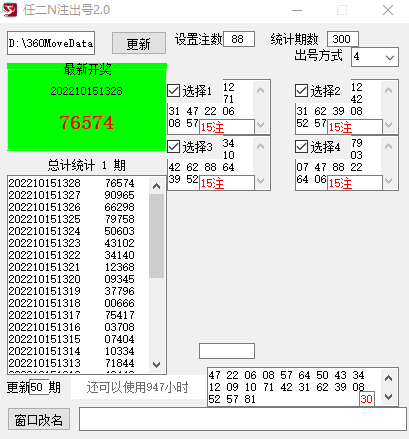Click the down arrow of 选择2 list scrollbar
This screenshot has width=409, height=439.
(x=388, y=125)
